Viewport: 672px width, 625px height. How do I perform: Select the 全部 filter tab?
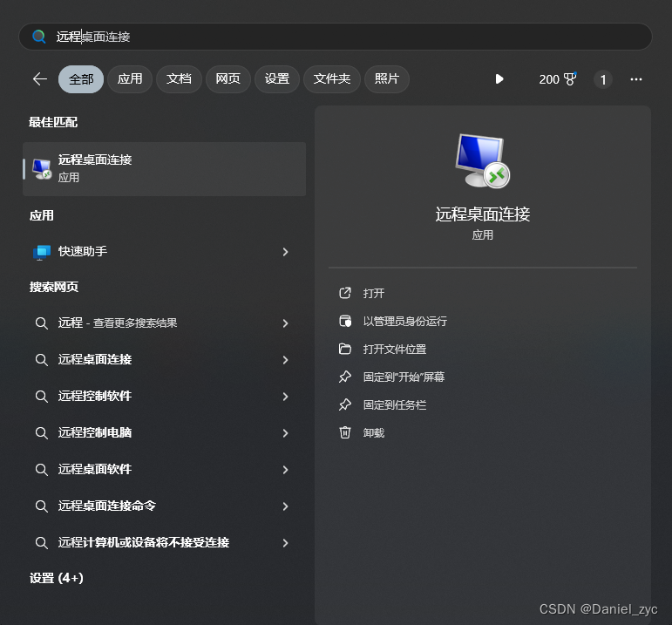click(81, 79)
